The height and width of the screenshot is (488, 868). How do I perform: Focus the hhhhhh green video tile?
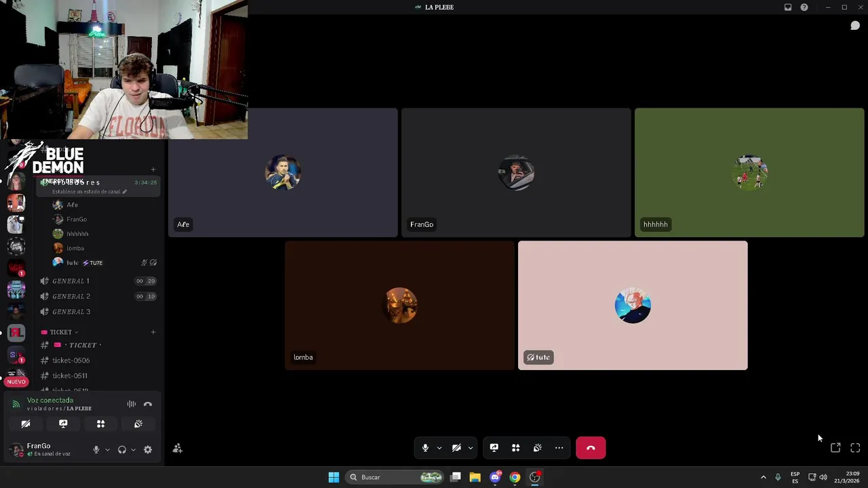749,173
